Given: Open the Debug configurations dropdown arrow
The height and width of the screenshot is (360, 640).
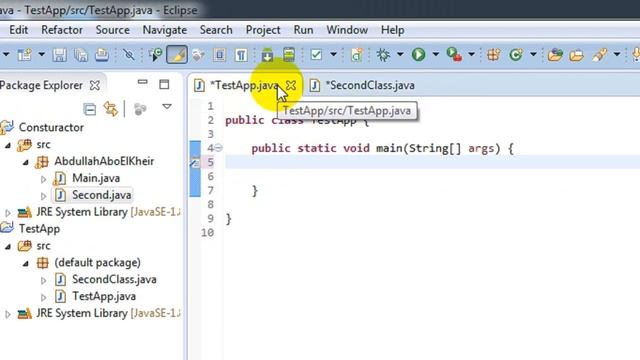Looking at the screenshot, I should click(400, 54).
